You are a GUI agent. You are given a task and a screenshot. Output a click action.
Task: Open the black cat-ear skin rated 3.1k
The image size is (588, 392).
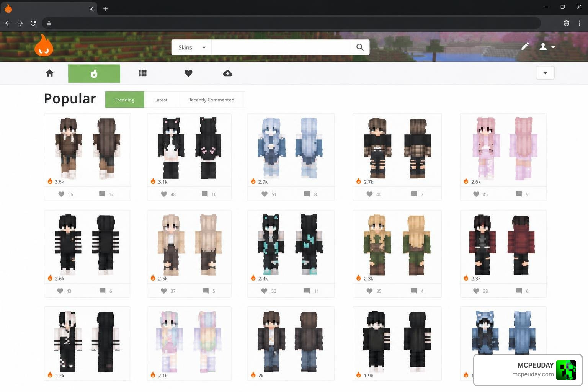[189, 149]
